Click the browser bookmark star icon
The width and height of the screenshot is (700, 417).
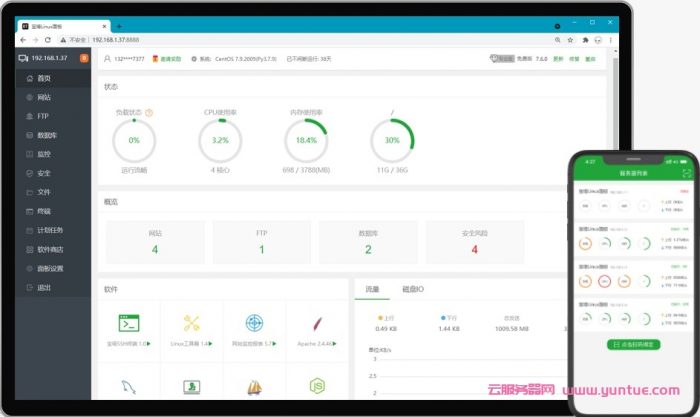(x=571, y=40)
